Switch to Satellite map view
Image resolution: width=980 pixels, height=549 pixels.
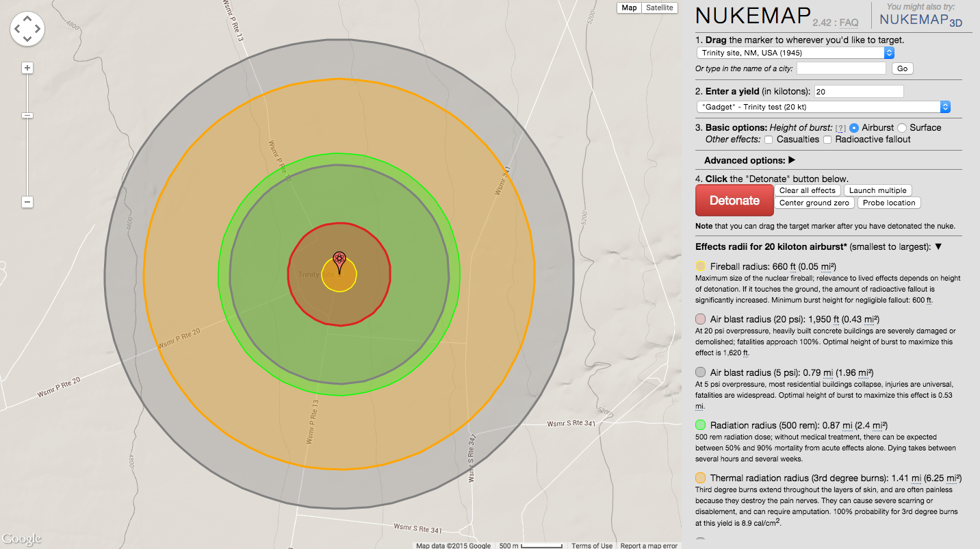click(x=660, y=8)
